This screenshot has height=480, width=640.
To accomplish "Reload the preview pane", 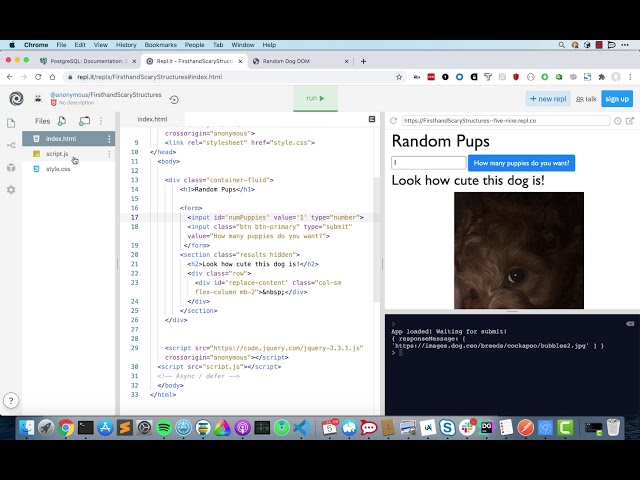I will coord(393,121).
